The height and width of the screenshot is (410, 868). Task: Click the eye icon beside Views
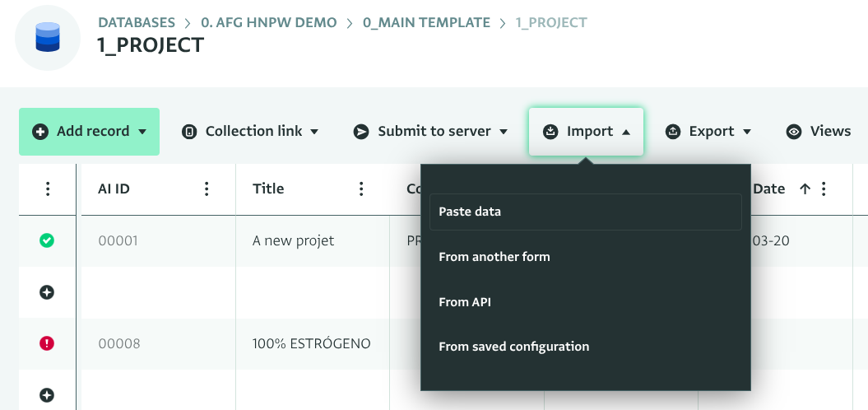coord(794,132)
